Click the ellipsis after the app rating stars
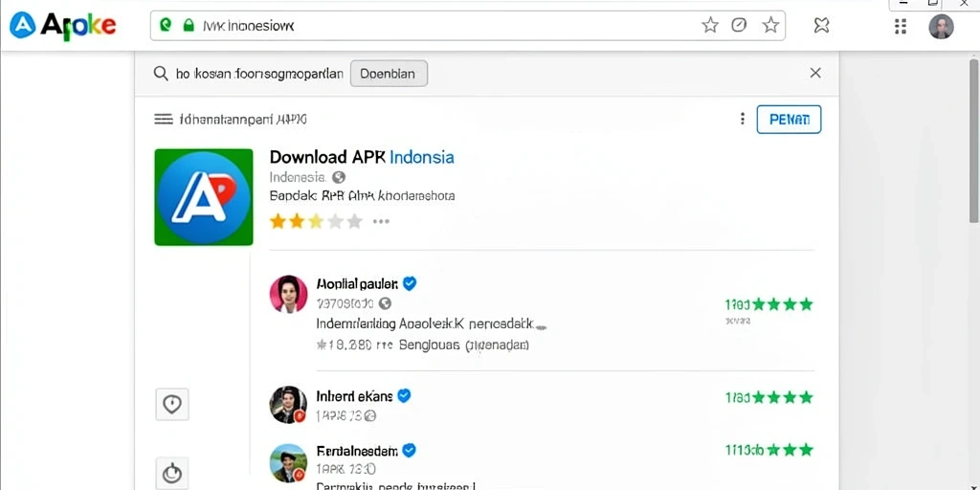This screenshot has height=490, width=980. tap(381, 221)
